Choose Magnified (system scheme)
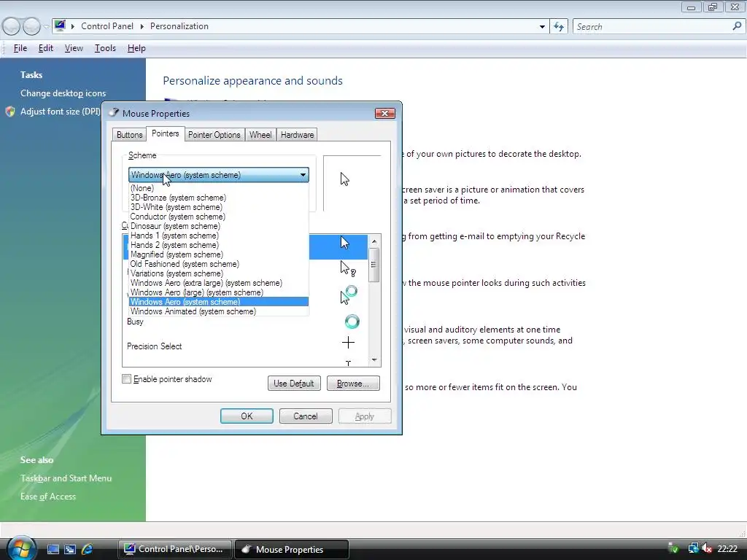The image size is (747, 560). (219, 254)
